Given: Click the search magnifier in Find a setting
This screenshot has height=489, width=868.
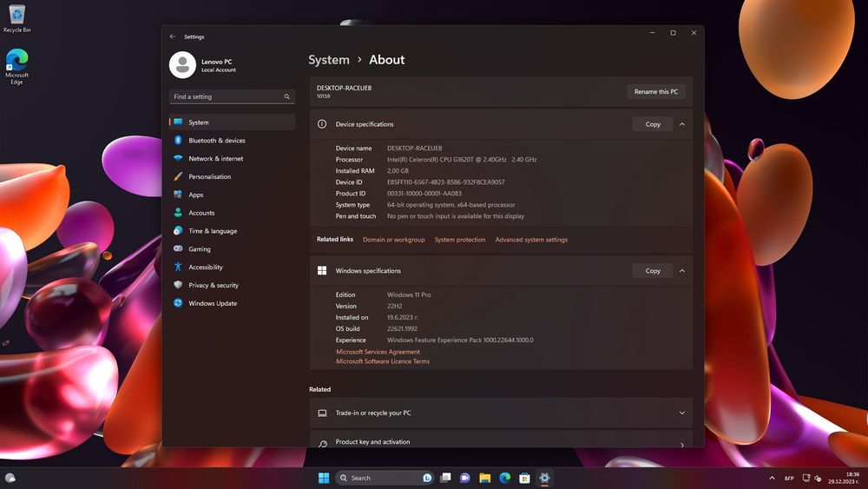Looking at the screenshot, I should [x=286, y=96].
